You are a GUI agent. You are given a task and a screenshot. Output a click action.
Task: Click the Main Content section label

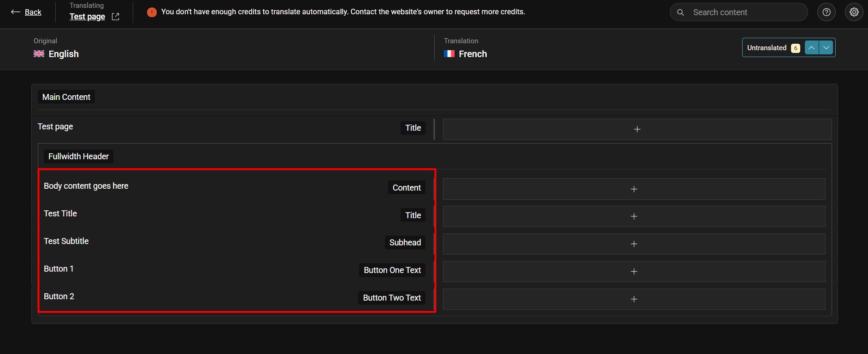coord(66,97)
